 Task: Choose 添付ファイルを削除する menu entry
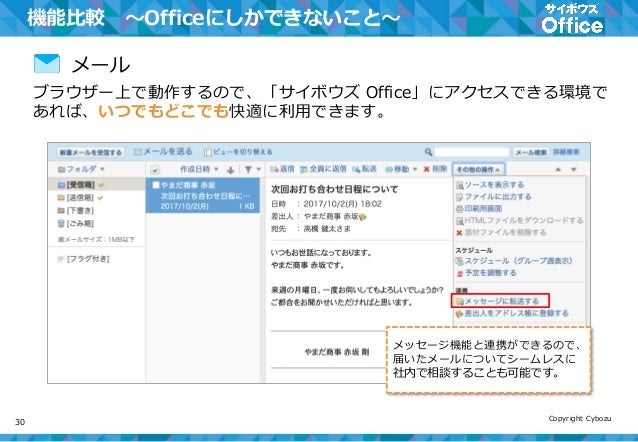click(x=501, y=232)
